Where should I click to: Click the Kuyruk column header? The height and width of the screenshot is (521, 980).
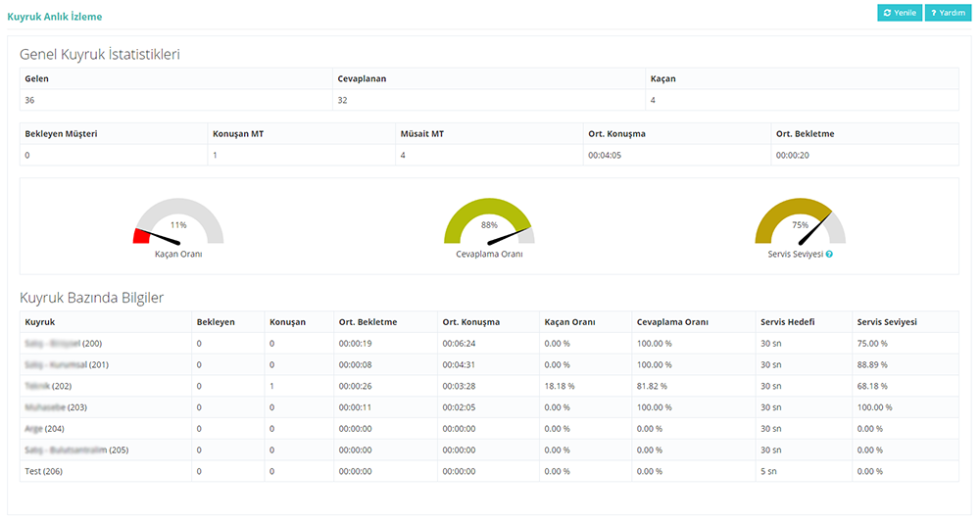pos(40,322)
